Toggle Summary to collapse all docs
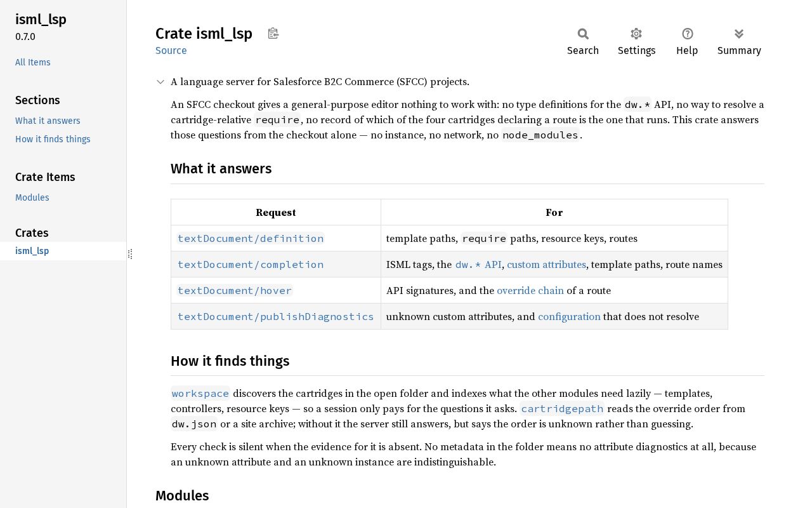 [x=739, y=42]
